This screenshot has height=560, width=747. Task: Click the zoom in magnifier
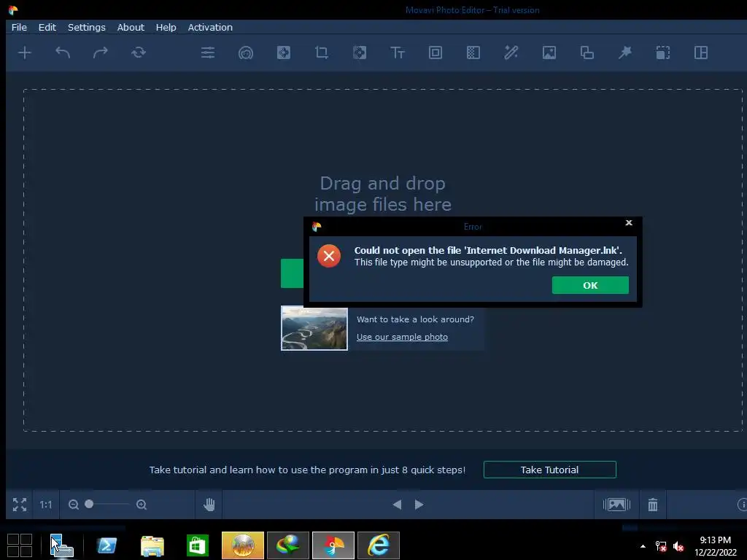[x=142, y=505]
